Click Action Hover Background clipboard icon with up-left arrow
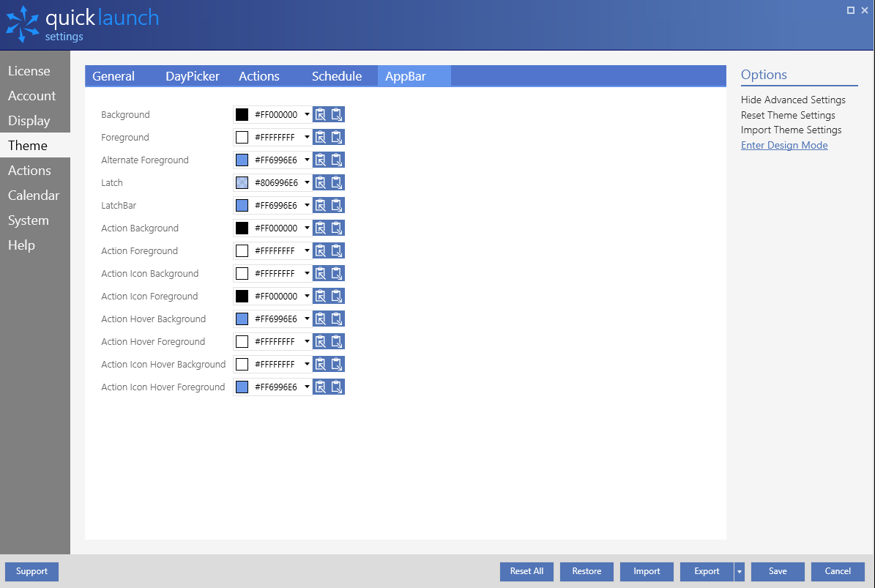The image size is (875, 588). point(320,319)
